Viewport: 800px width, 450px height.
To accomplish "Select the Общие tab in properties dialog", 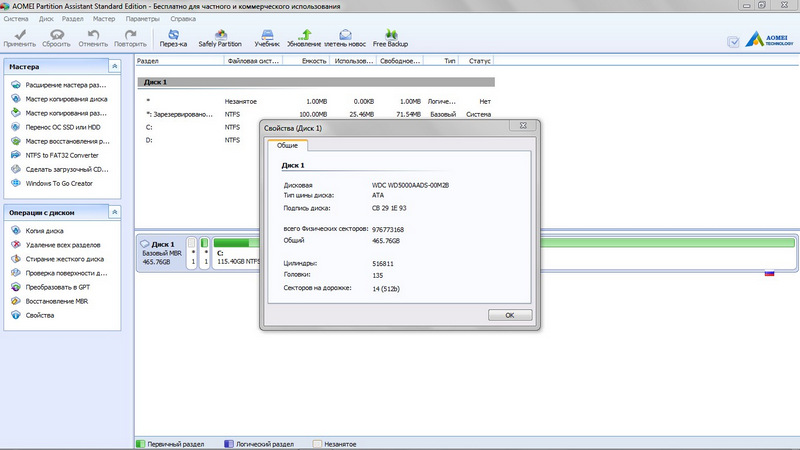I will (x=287, y=145).
